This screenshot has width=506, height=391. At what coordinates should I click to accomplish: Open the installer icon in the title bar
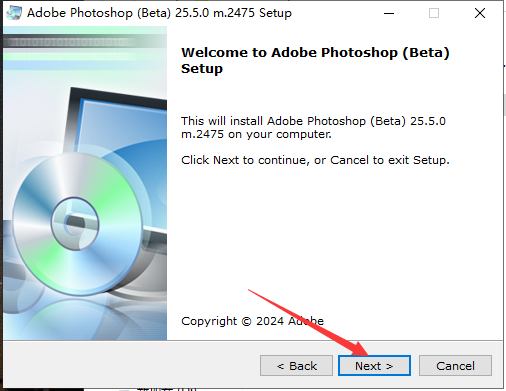click(14, 13)
